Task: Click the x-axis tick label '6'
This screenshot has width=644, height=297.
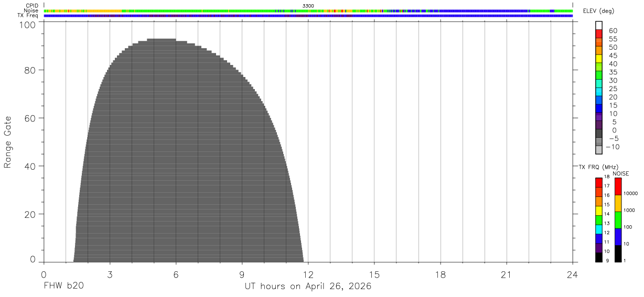Action: tap(176, 274)
